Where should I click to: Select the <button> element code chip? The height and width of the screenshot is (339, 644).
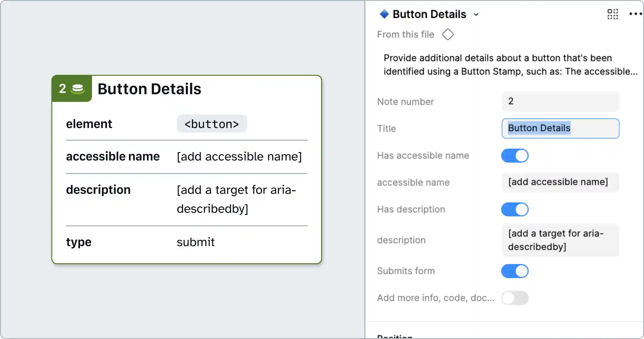[212, 124]
